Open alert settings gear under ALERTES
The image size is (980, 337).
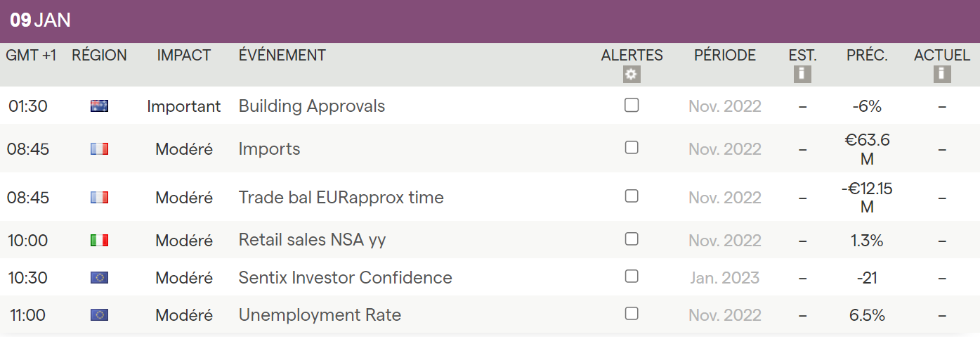coord(632,75)
